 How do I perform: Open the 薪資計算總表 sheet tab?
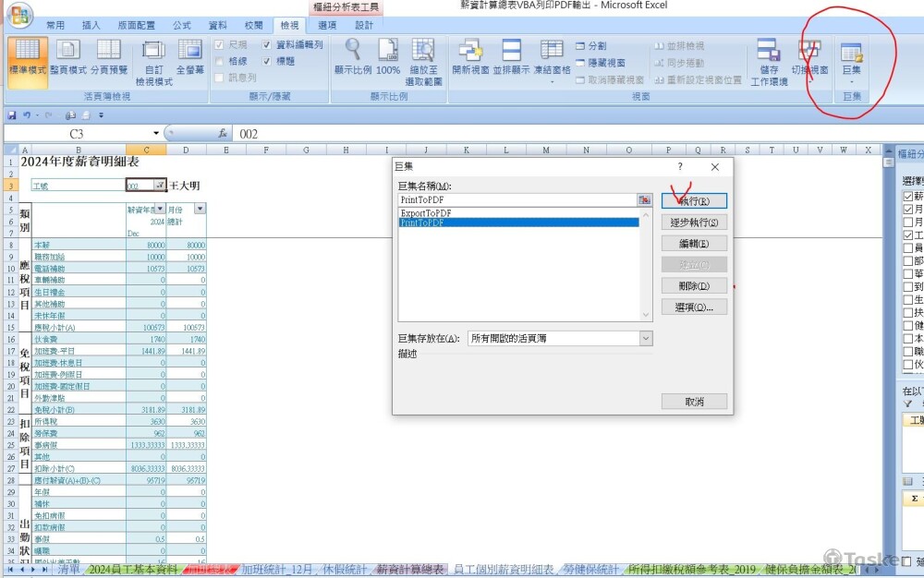point(411,571)
